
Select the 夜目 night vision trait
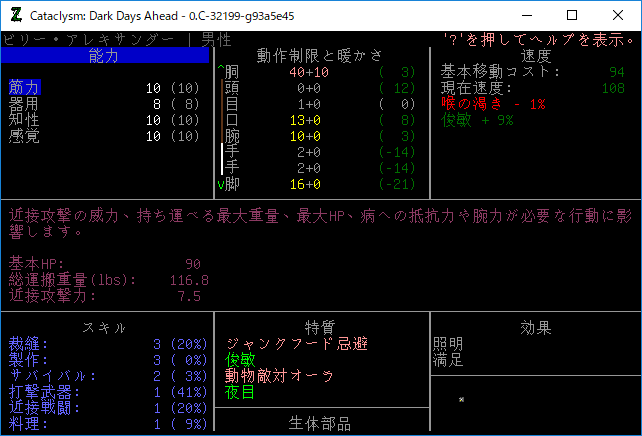click(241, 392)
